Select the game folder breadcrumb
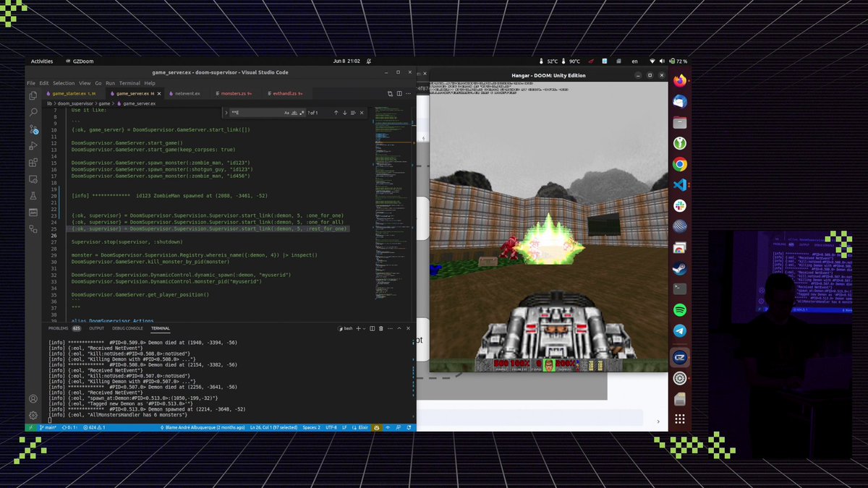868x488 pixels. [x=103, y=103]
